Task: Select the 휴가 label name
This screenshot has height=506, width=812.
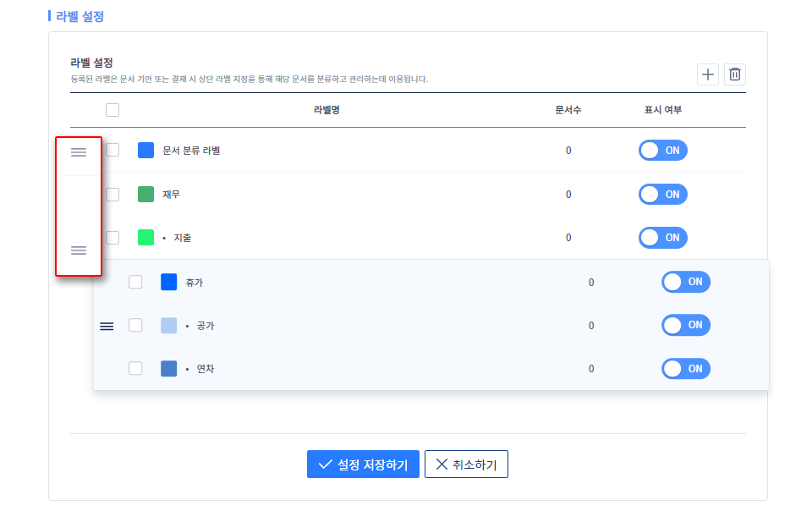Action: [x=195, y=283]
